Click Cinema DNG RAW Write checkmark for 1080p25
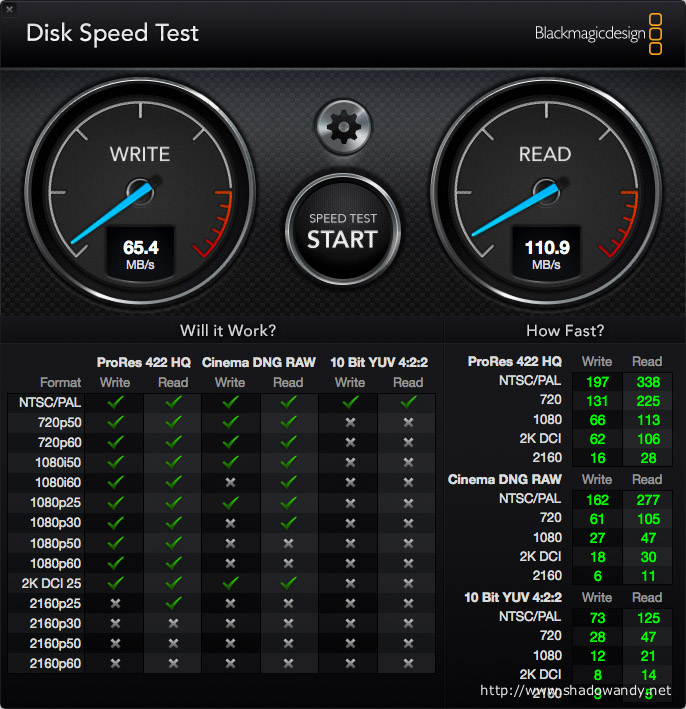This screenshot has width=686, height=709. click(230, 502)
